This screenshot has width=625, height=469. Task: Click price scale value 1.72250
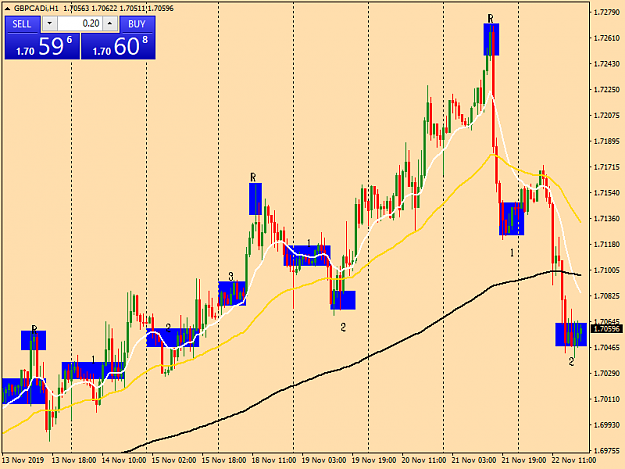(x=607, y=90)
